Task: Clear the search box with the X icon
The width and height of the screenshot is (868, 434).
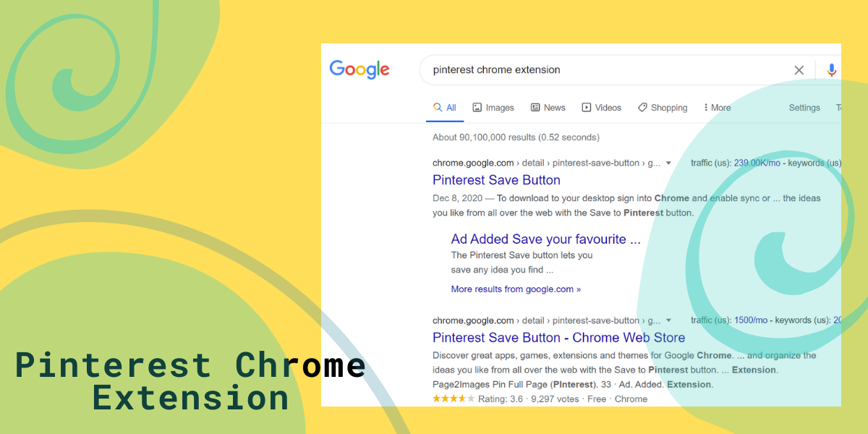Action: pos(799,70)
